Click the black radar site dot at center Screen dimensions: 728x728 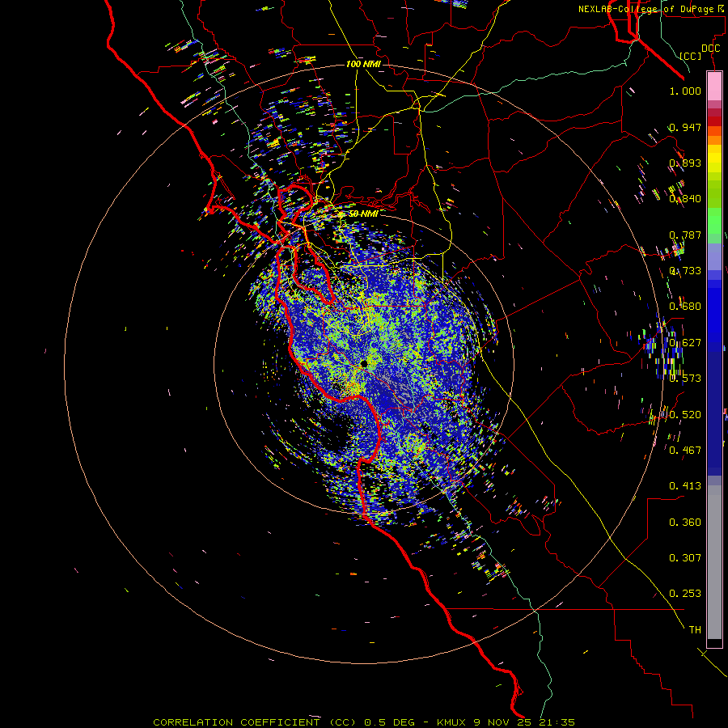click(x=364, y=363)
